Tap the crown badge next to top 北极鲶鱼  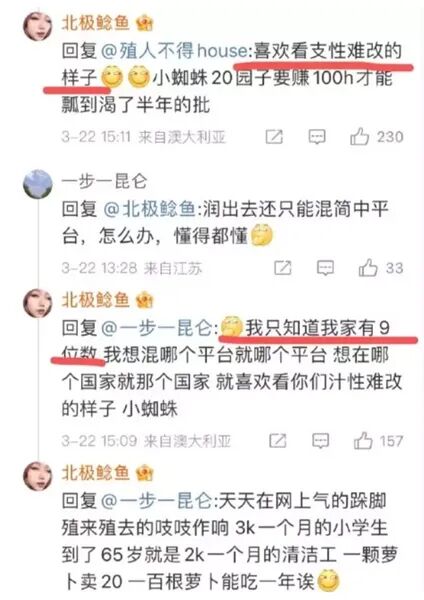click(144, 23)
